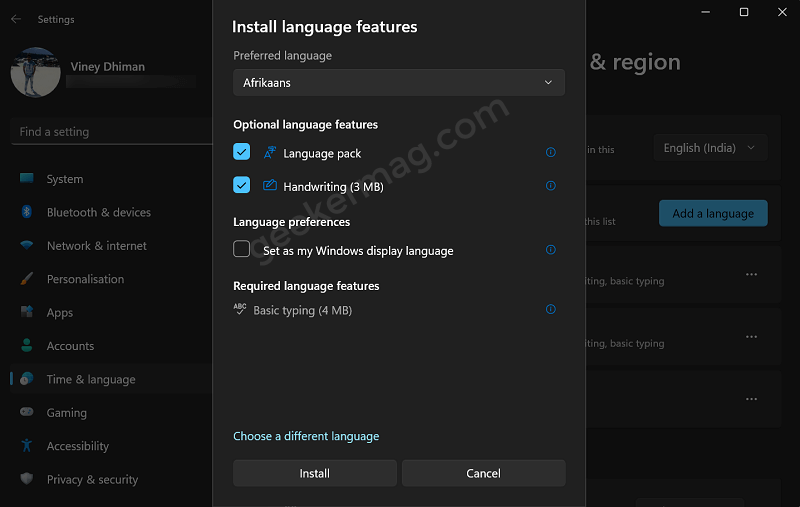The width and height of the screenshot is (800, 507).
Task: Click the Viney Dhiman profile picture
Action: point(35,72)
